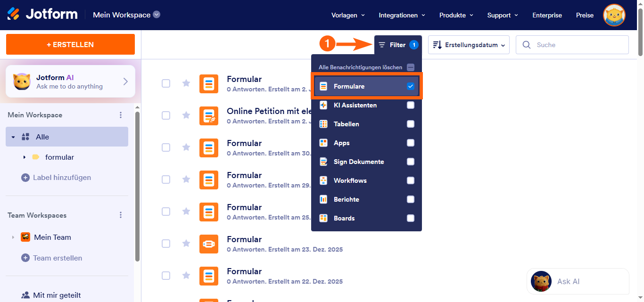Click the Tabellen icon in filter list
This screenshot has width=644, height=302.
click(x=323, y=124)
